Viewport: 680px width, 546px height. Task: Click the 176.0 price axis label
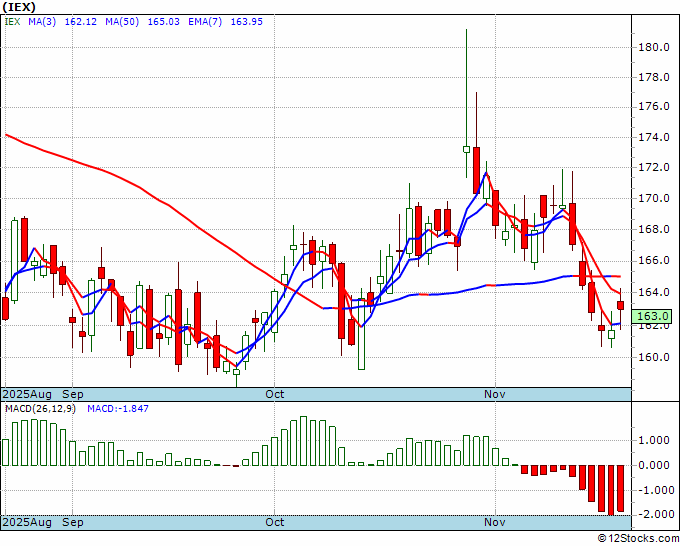point(654,107)
